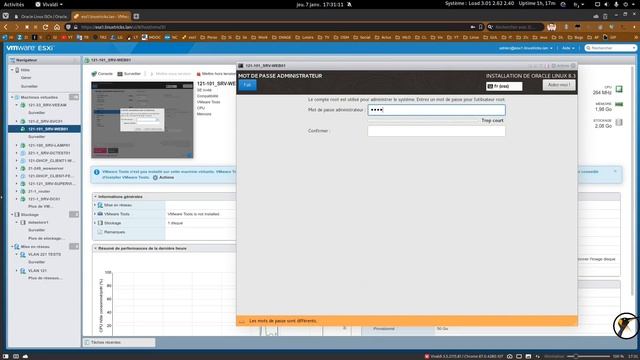Open the admin user dropdown in ESXi header
This screenshot has height=360, width=640.
526,48
